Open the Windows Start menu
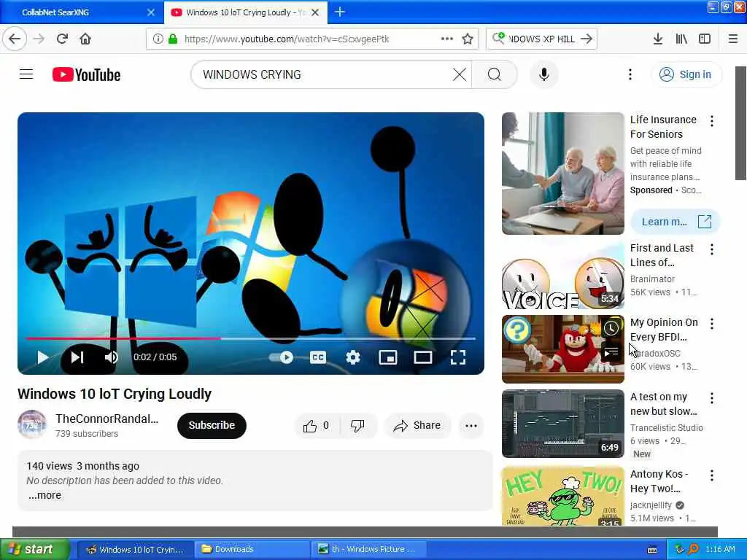This screenshot has width=747, height=560. tap(34, 549)
